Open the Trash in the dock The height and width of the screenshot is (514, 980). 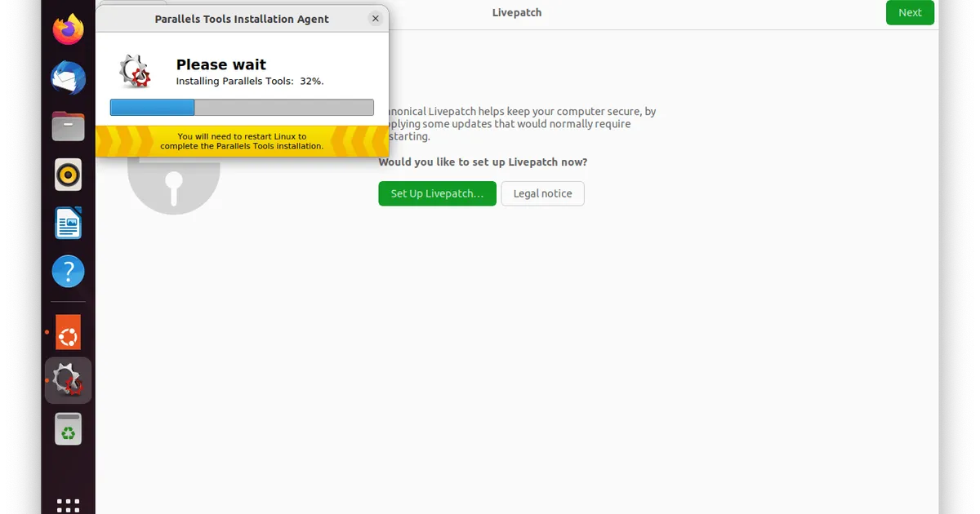pyautogui.click(x=69, y=428)
